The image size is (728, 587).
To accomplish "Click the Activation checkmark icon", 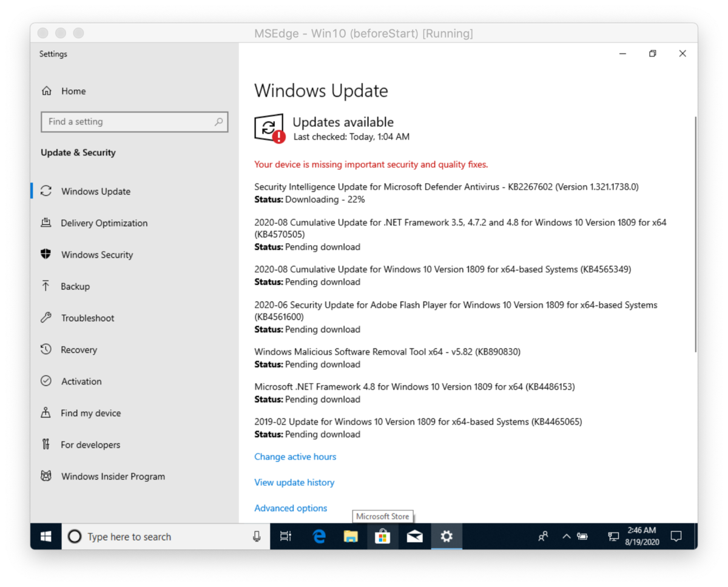I will point(46,381).
